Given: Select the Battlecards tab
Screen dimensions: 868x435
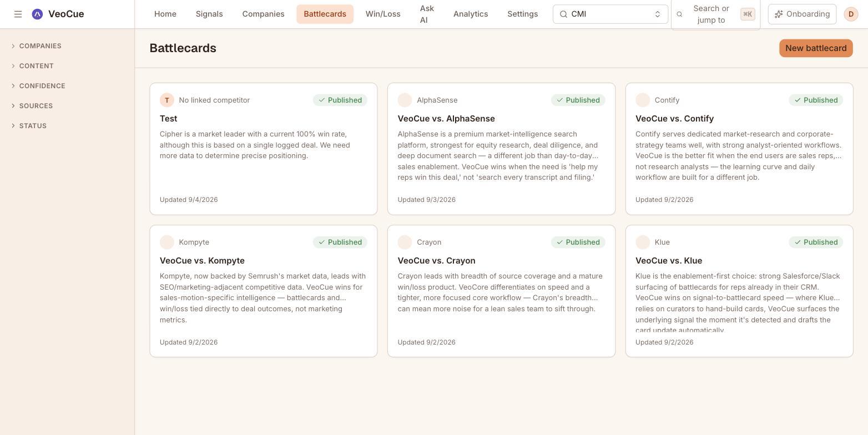Looking at the screenshot, I should 325,14.
